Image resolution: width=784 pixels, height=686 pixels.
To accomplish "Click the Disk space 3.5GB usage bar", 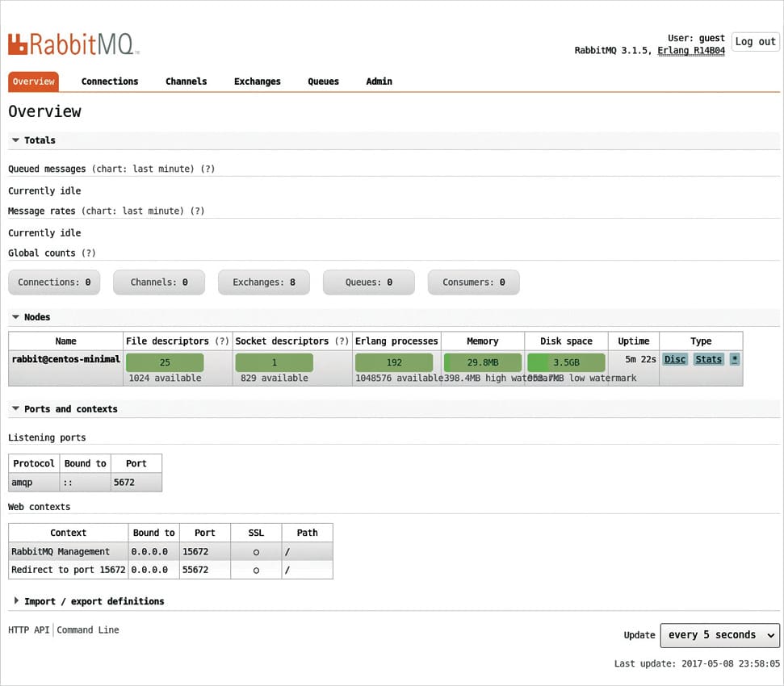I will [566, 362].
